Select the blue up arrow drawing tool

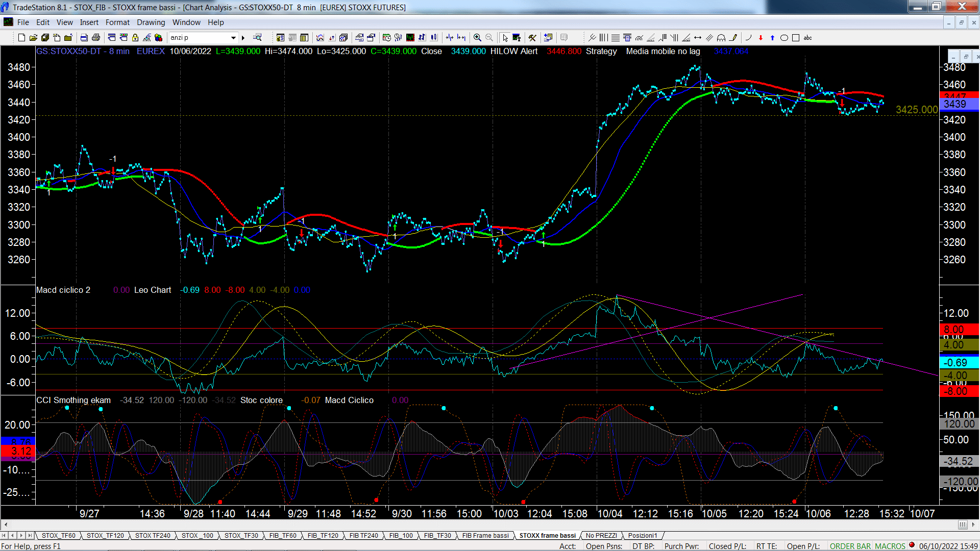click(772, 38)
